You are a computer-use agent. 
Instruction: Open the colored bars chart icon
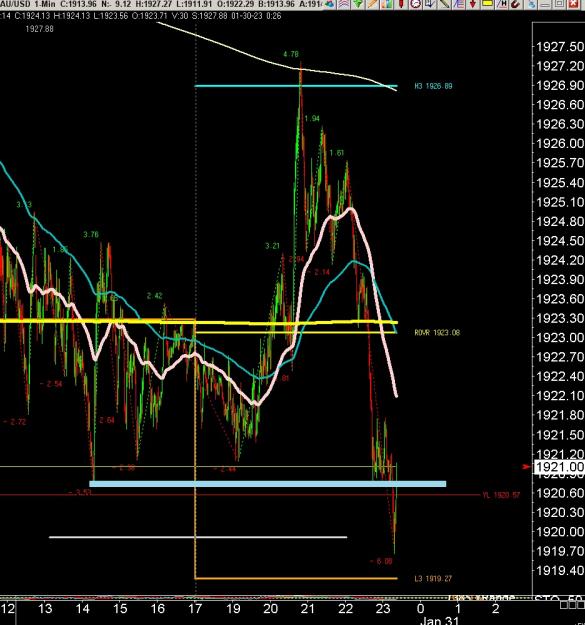click(387, 4)
